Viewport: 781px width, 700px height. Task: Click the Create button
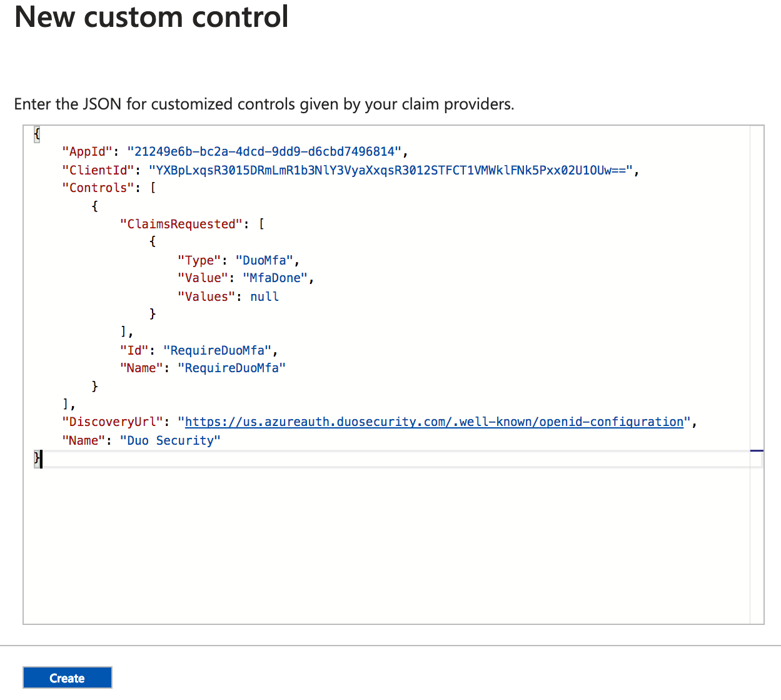pos(67,677)
